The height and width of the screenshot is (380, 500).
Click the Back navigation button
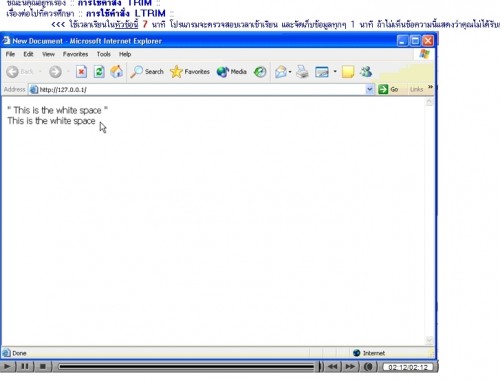20,72
